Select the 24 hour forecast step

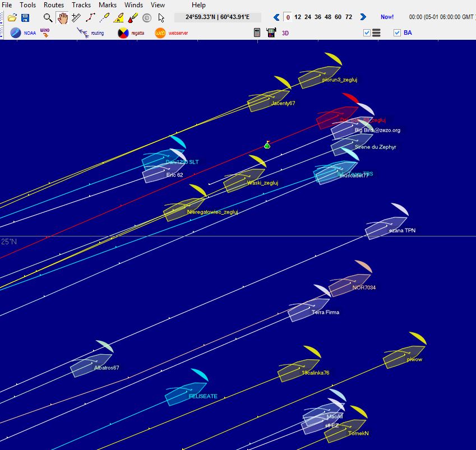coord(307,17)
